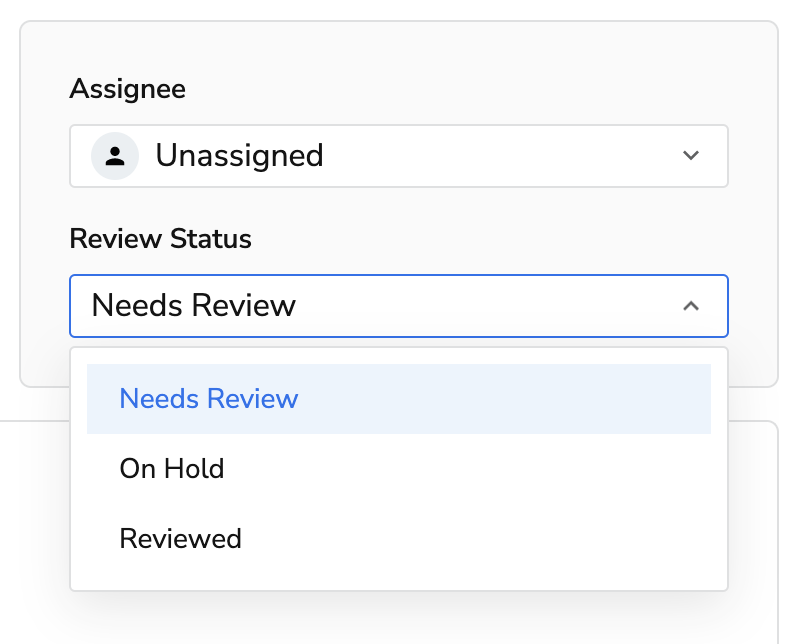Click the chevron on the Assignee selector
Screen dimensions: 802x644
(690, 155)
